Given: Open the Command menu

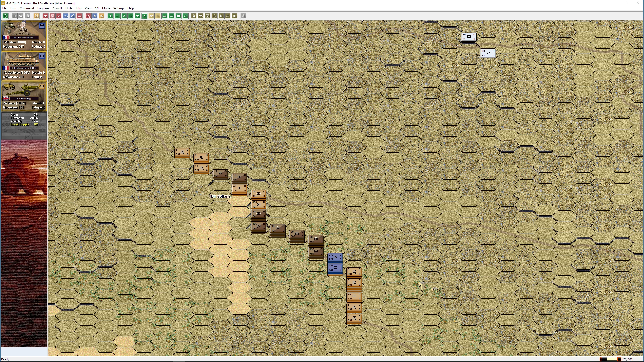Looking at the screenshot, I should coord(27,8).
